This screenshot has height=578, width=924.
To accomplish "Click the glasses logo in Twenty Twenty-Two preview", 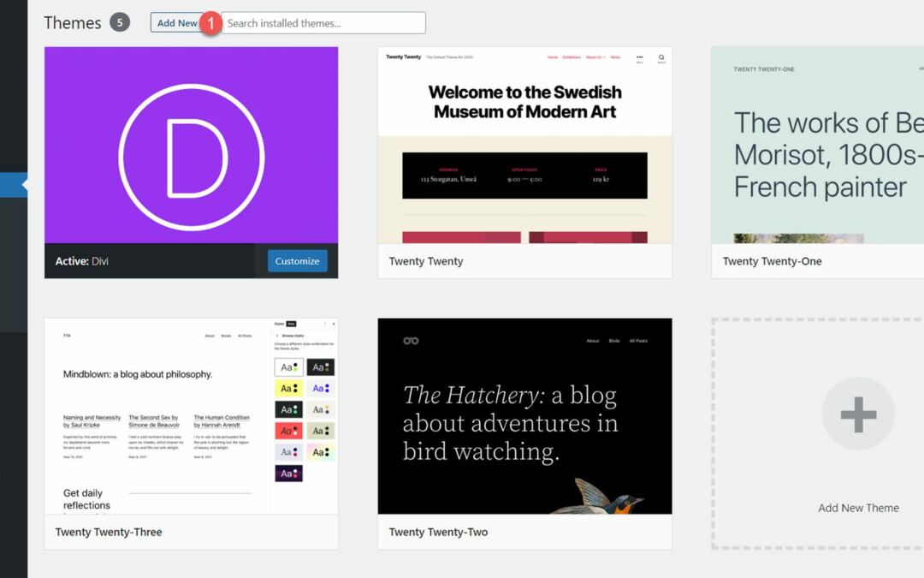I will [411, 341].
